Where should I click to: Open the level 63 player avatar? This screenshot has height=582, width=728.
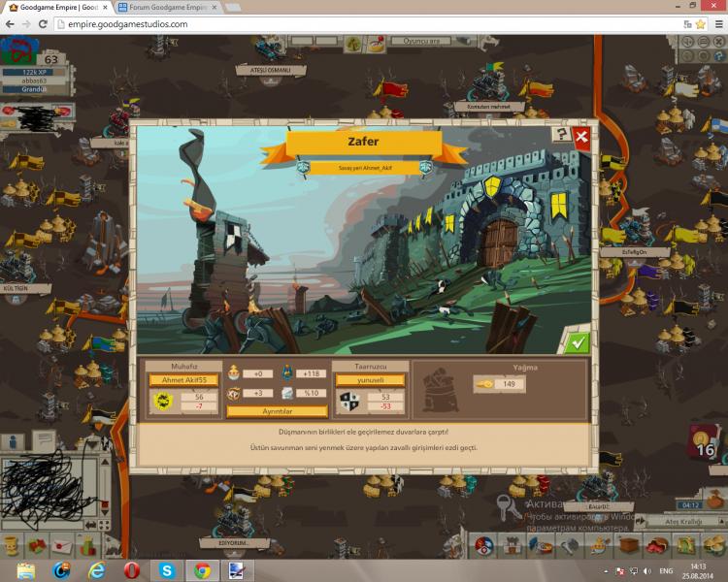pyautogui.click(x=18, y=50)
